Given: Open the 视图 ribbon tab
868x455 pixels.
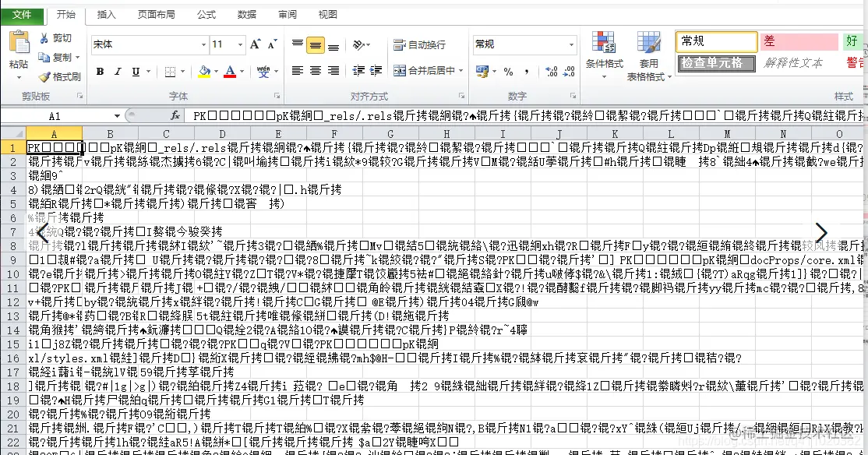Looking at the screenshot, I should [x=327, y=14].
